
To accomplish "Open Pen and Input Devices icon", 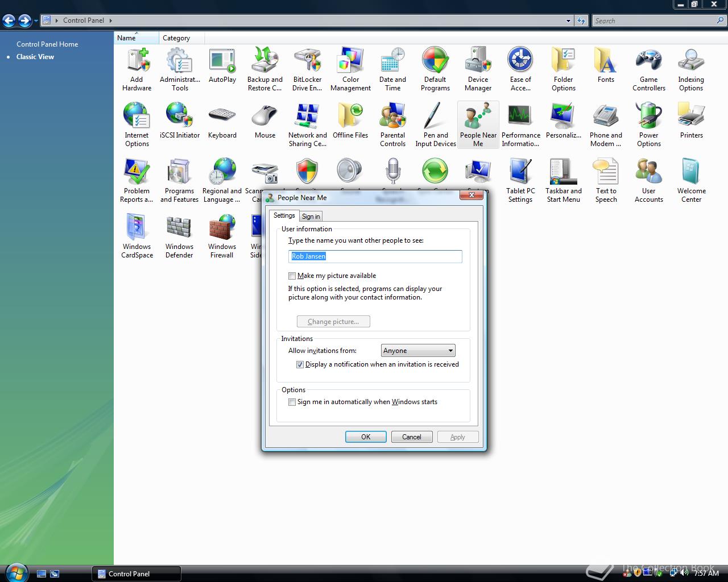I will pyautogui.click(x=435, y=125).
